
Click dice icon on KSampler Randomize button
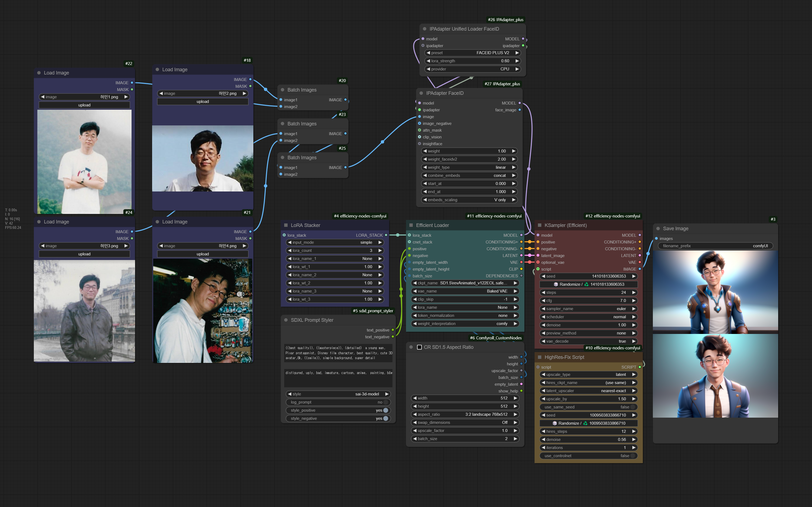click(556, 284)
